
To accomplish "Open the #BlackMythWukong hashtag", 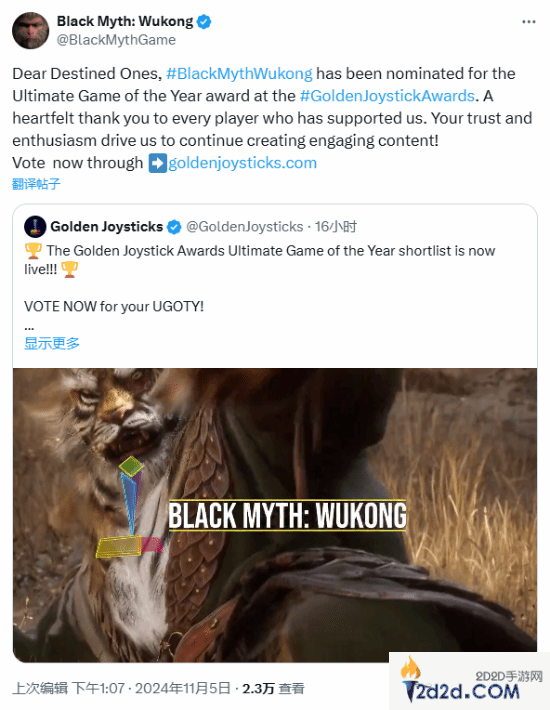I will click(239, 73).
